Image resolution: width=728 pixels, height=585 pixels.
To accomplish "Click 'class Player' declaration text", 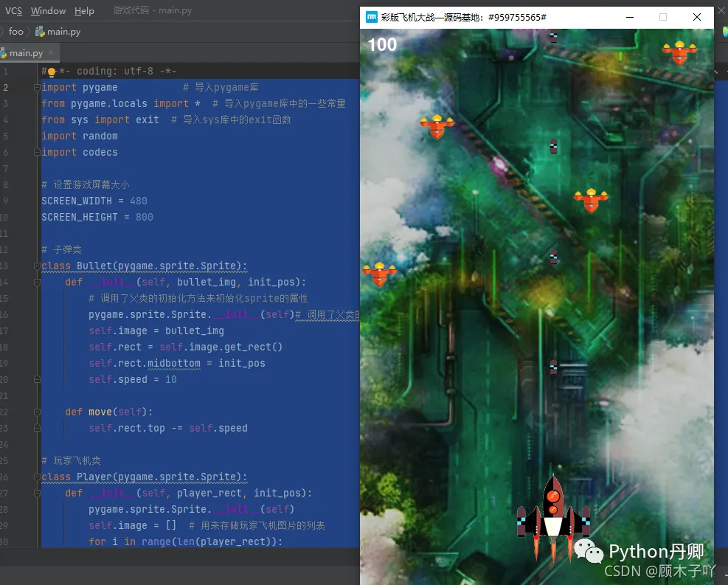I will click(145, 477).
